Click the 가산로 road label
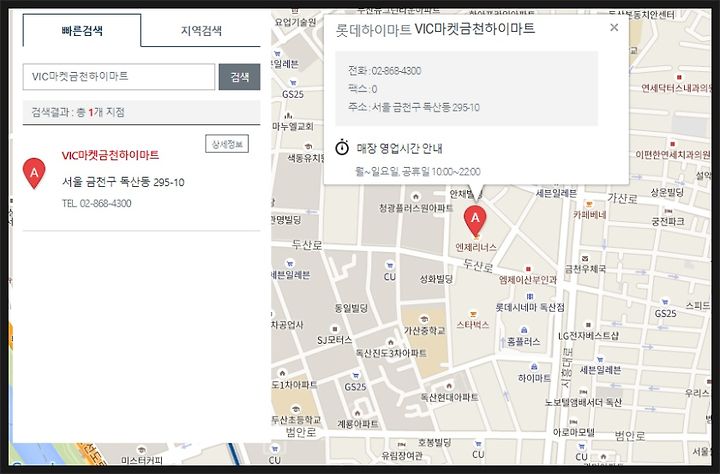 tap(622, 198)
